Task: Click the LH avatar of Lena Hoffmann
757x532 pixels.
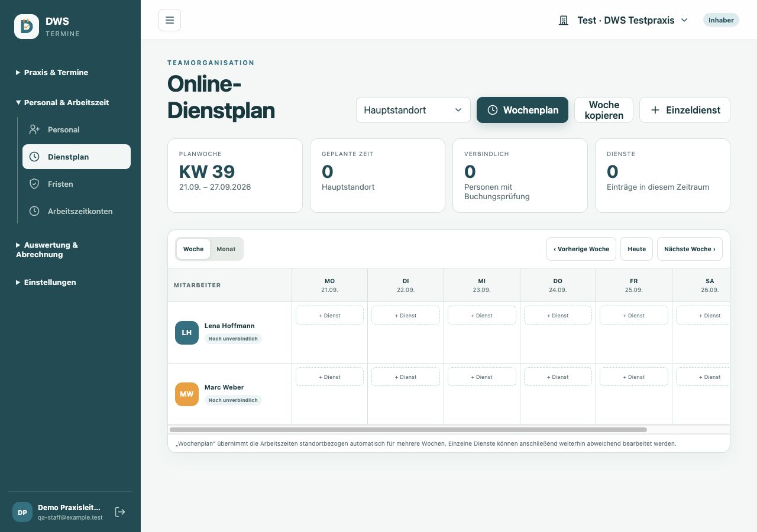Action: tap(187, 333)
